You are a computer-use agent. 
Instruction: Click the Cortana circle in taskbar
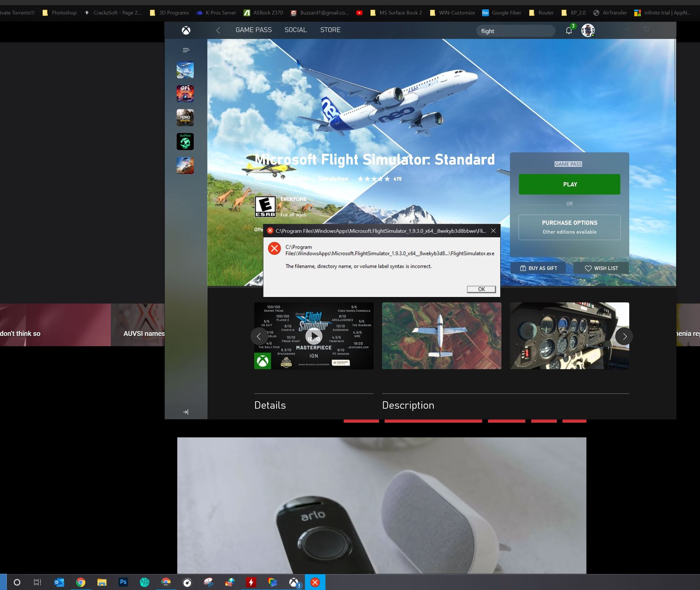(x=17, y=582)
